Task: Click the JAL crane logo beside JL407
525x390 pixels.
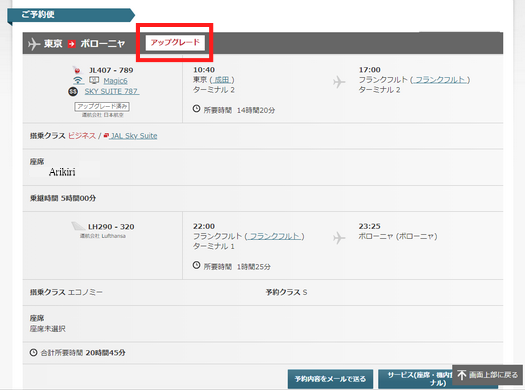Action: (x=77, y=70)
